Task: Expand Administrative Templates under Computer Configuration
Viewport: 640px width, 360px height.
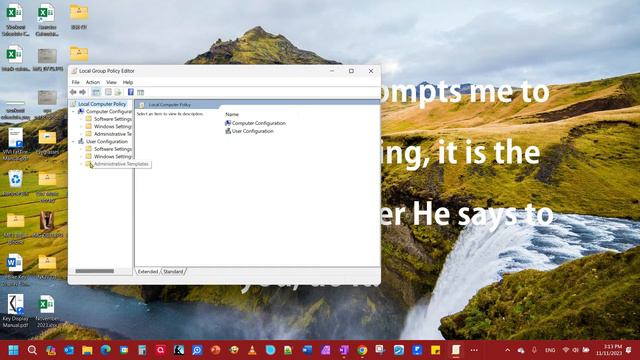Action: point(81,134)
